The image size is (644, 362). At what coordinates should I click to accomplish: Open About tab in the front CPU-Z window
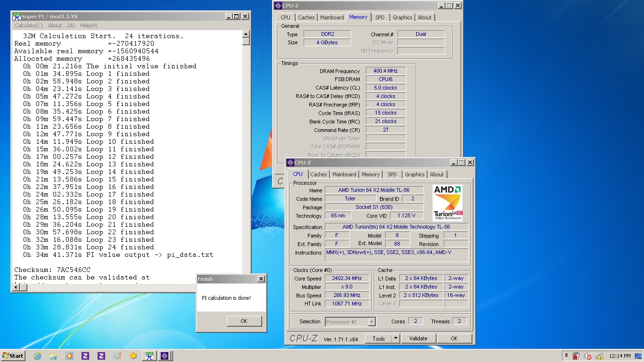coord(437,174)
